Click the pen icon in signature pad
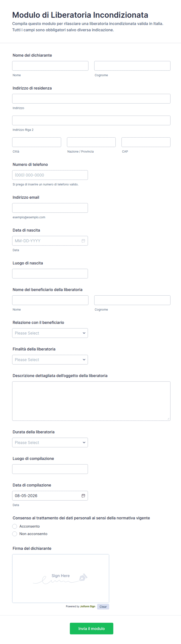 (x=83, y=577)
